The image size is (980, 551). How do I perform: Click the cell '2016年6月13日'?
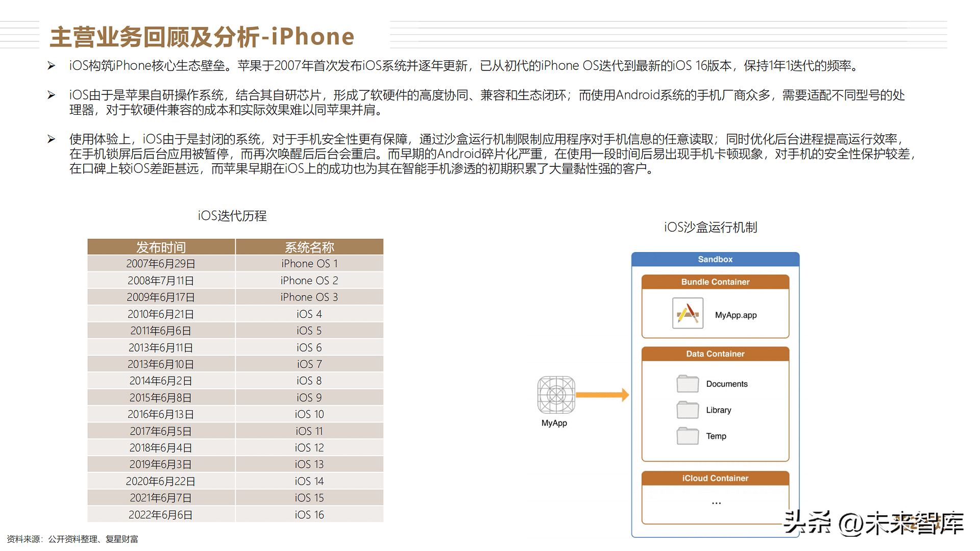[x=161, y=414]
